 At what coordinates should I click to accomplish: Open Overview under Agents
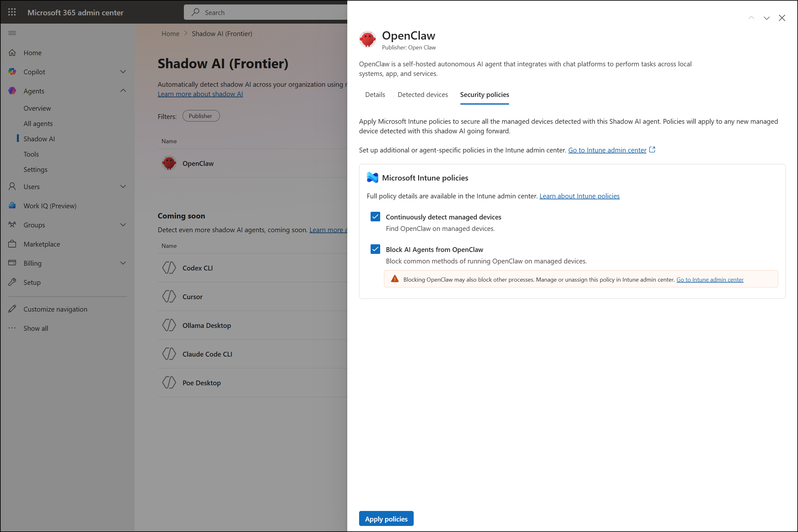[37, 108]
